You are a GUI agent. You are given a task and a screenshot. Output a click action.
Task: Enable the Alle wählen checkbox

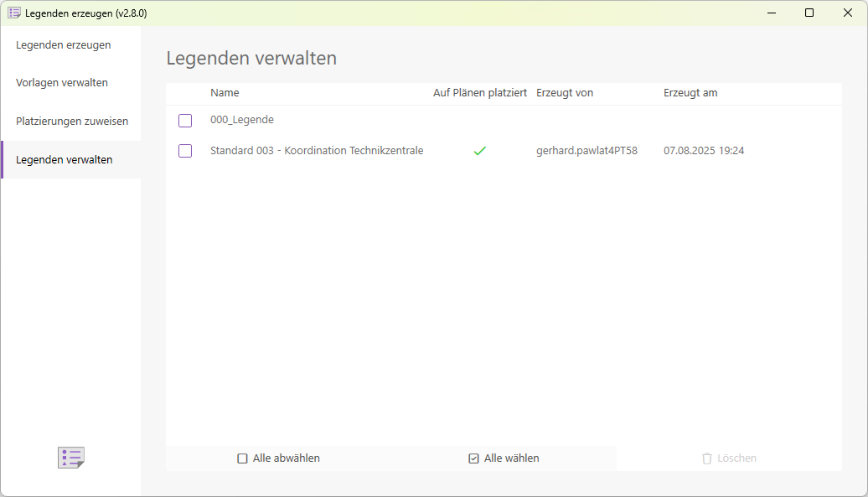(x=473, y=458)
